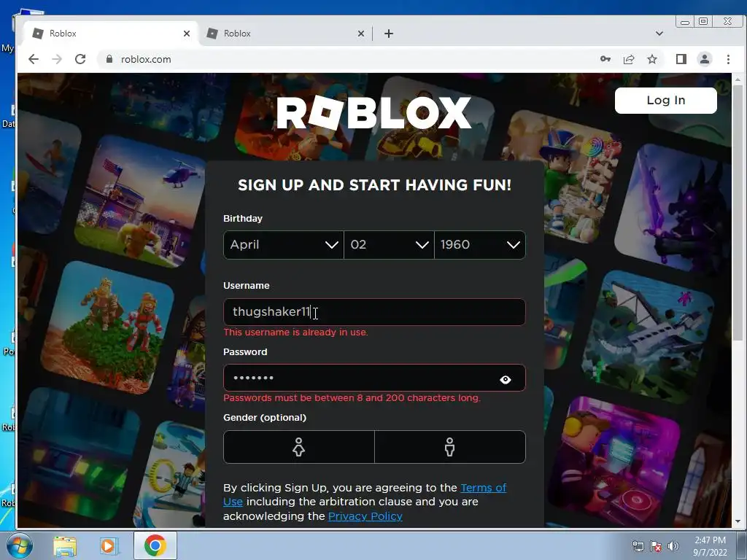Click the username already in use error
This screenshot has width=747, height=560.
tap(296, 332)
